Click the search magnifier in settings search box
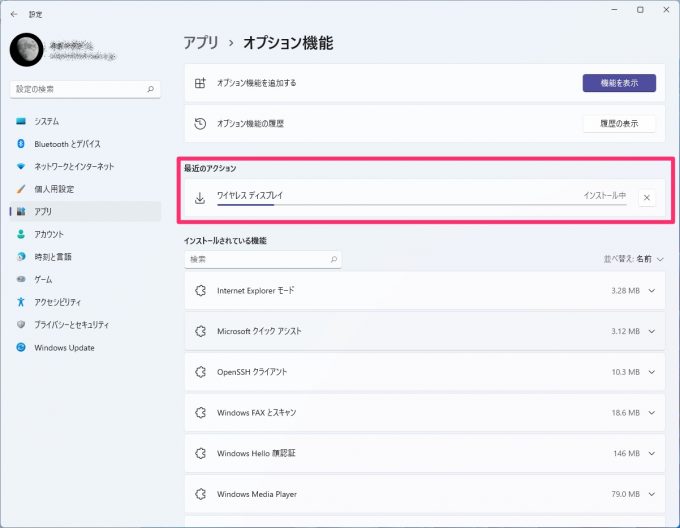The image size is (680, 528). [x=150, y=89]
